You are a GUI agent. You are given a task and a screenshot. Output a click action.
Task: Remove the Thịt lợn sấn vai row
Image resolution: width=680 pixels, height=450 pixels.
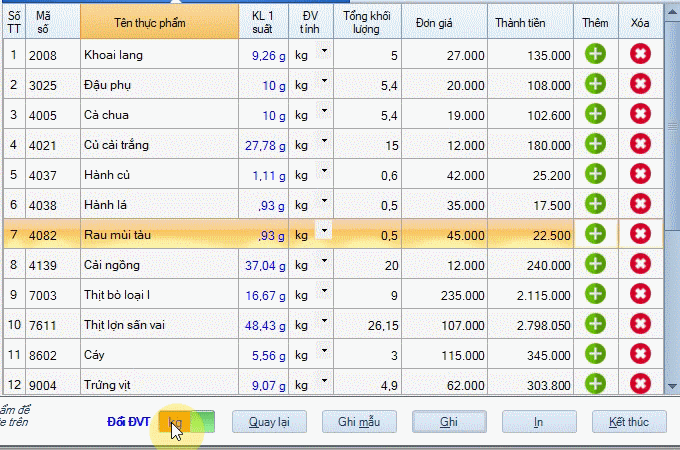tap(641, 324)
